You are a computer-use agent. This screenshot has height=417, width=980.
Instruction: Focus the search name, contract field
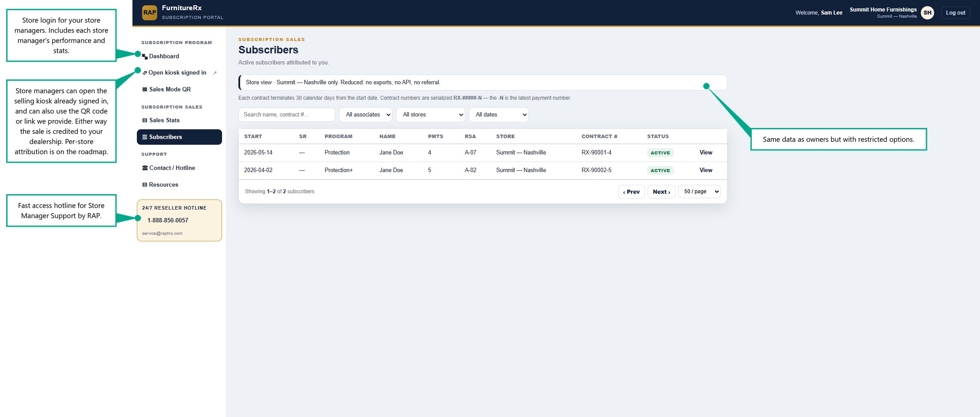point(286,114)
